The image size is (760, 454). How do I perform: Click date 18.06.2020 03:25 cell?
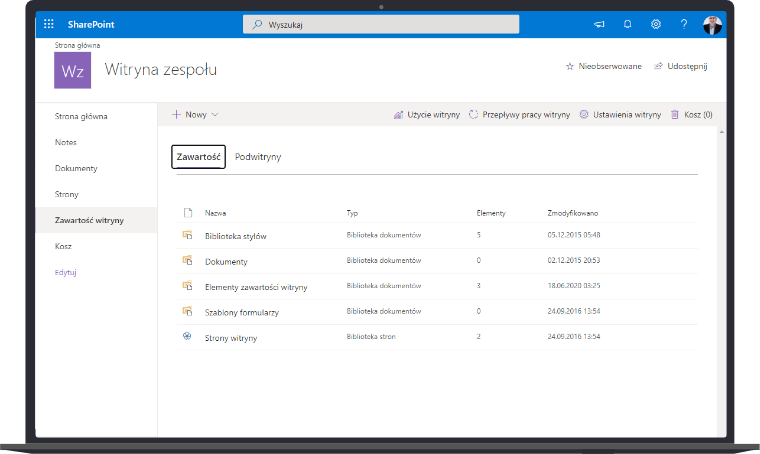coord(574,286)
